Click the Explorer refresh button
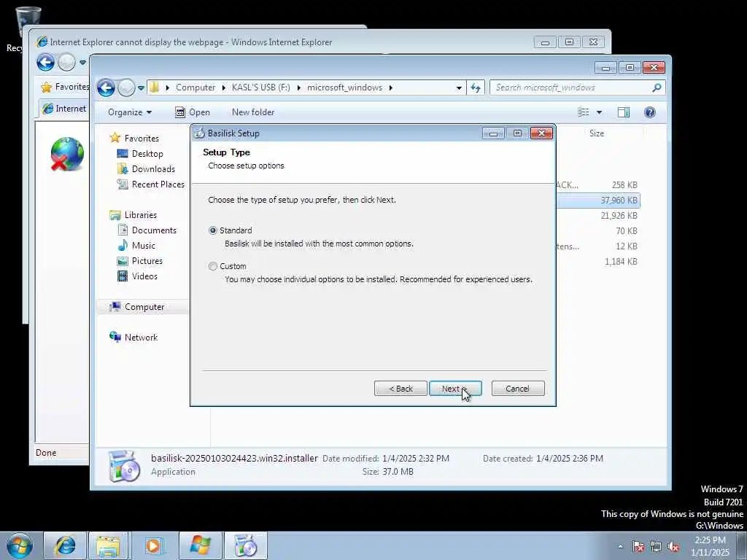The image size is (747, 560). [476, 87]
